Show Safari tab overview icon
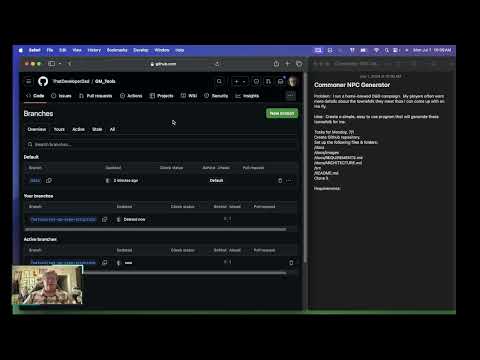Screen dimensions: 480x360 [x=299, y=64]
